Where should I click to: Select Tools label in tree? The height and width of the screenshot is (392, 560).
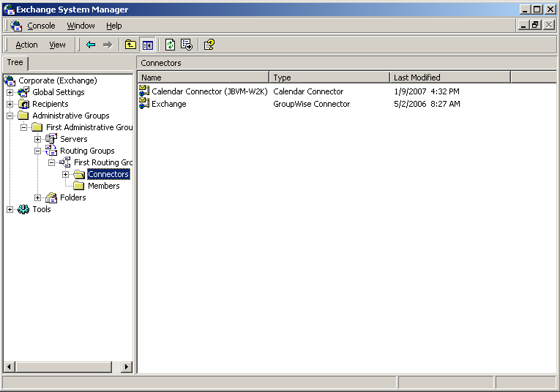coord(42,209)
